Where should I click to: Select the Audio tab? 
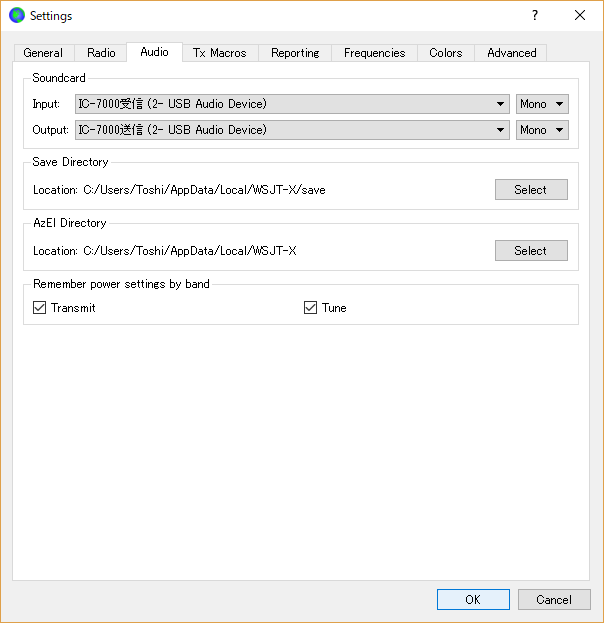tap(154, 52)
